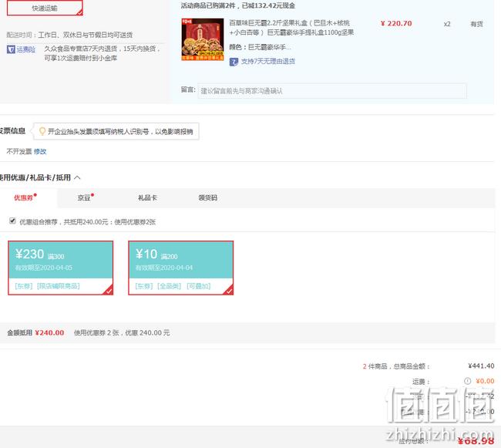Click 修改 to edit invoice info
This screenshot has height=448, width=501.
click(40, 151)
